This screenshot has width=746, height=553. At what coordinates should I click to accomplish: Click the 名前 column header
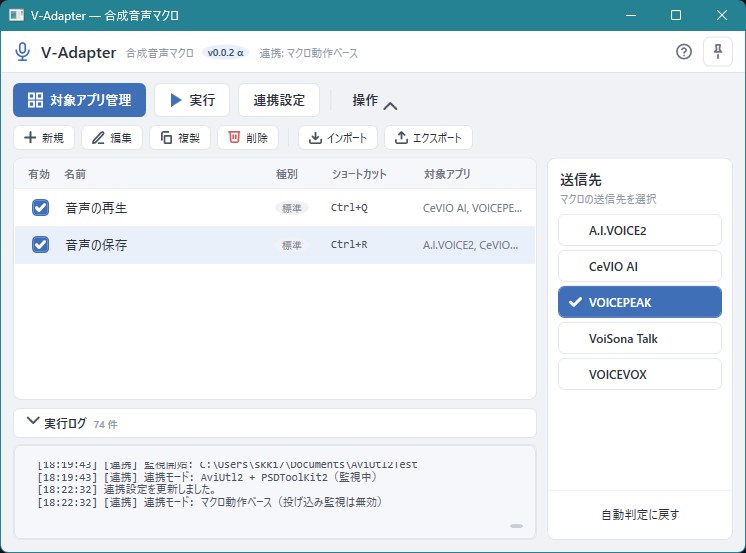click(x=75, y=174)
